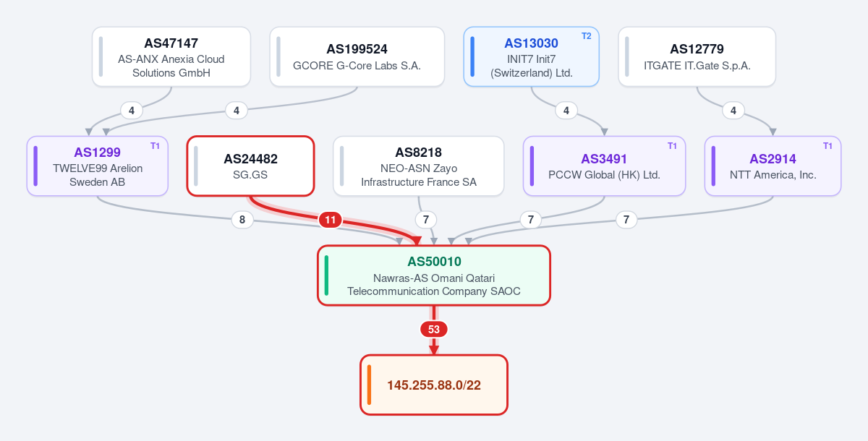The height and width of the screenshot is (441, 868).
Task: Select the AS47147 Anexia Cloud node
Action: point(171,57)
